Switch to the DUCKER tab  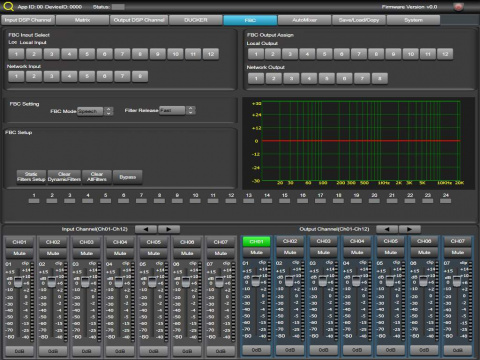pos(196,20)
